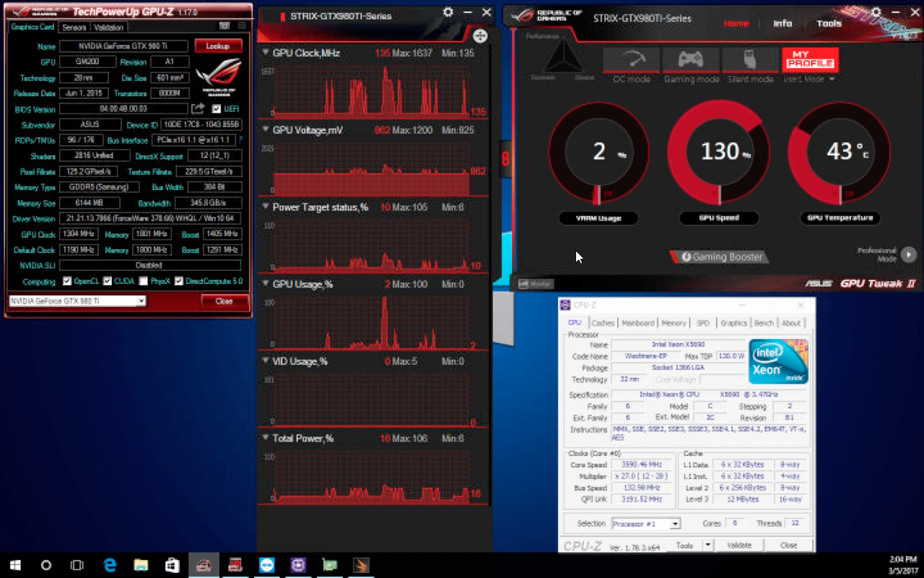The image size is (924, 578).
Task: Take a GPU-Z screenshot with camera icon
Action: pos(225,27)
